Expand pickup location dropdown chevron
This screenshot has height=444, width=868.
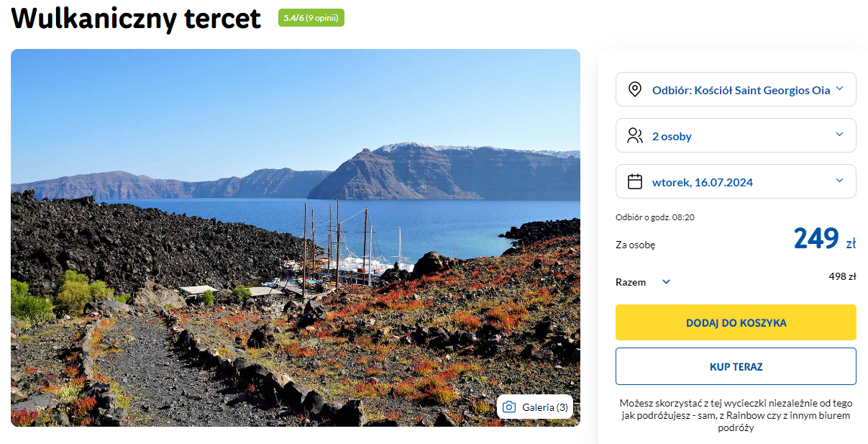click(x=839, y=89)
